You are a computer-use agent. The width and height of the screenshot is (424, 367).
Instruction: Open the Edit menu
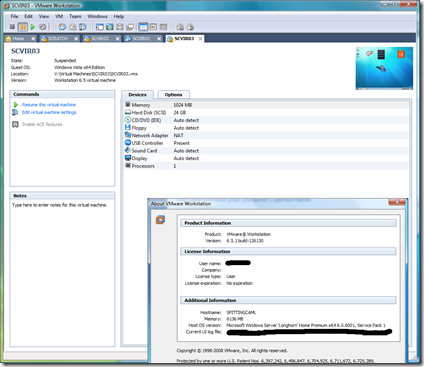[28, 16]
